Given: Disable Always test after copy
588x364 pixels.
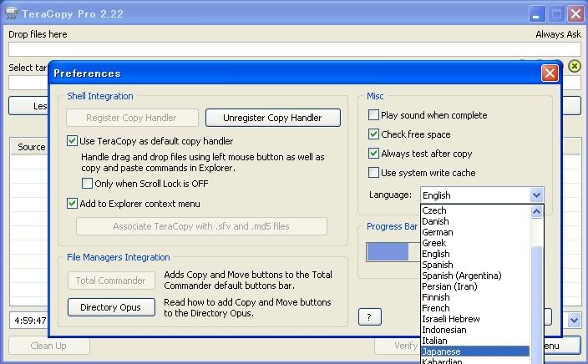Looking at the screenshot, I should click(373, 153).
